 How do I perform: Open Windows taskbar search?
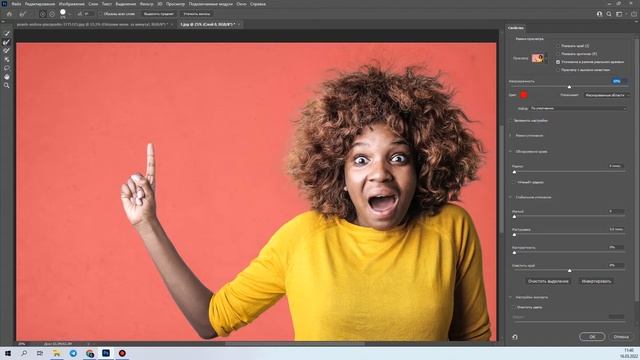(24, 353)
